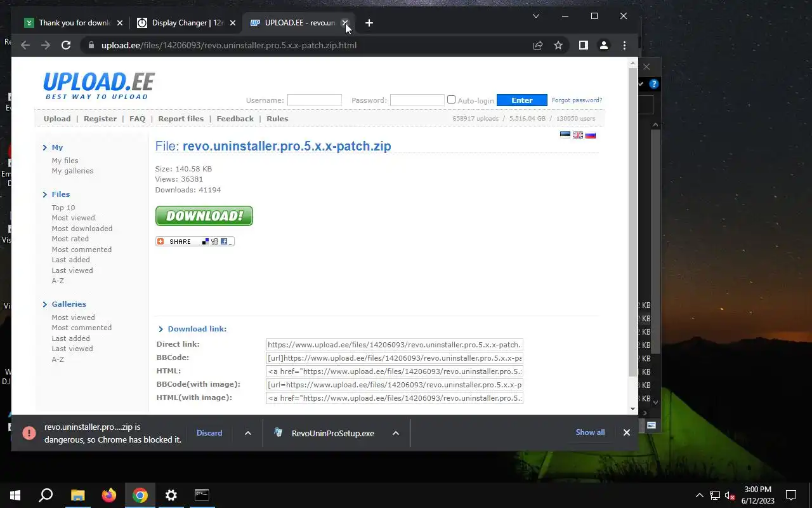
Task: Open the Command Prompt taskbar icon
Action: click(x=202, y=495)
